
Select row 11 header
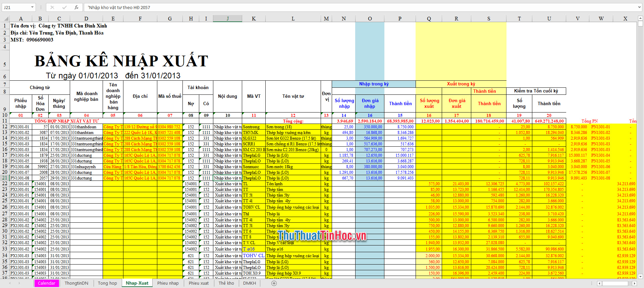pyautogui.click(x=5, y=121)
